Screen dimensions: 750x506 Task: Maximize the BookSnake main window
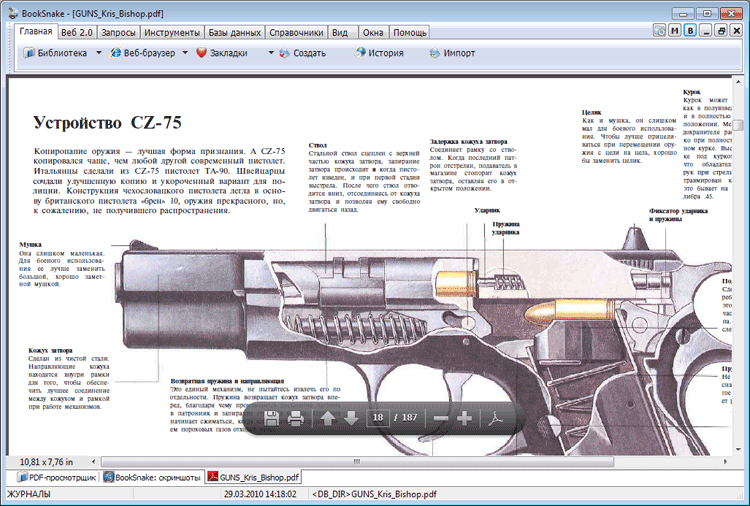tap(707, 14)
